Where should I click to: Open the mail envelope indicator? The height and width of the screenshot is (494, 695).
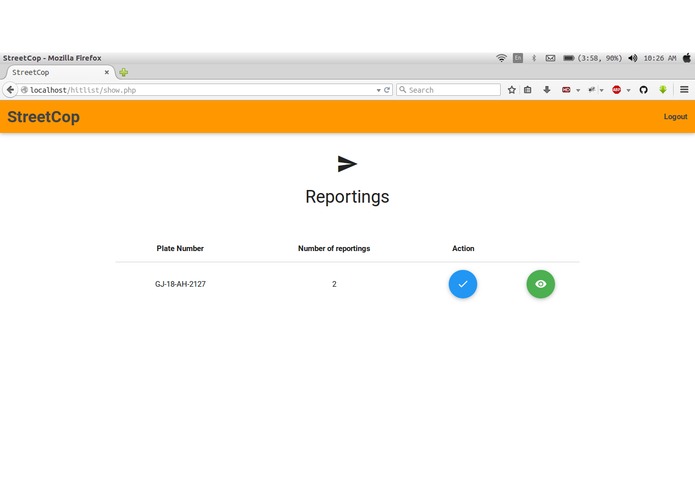[550, 58]
